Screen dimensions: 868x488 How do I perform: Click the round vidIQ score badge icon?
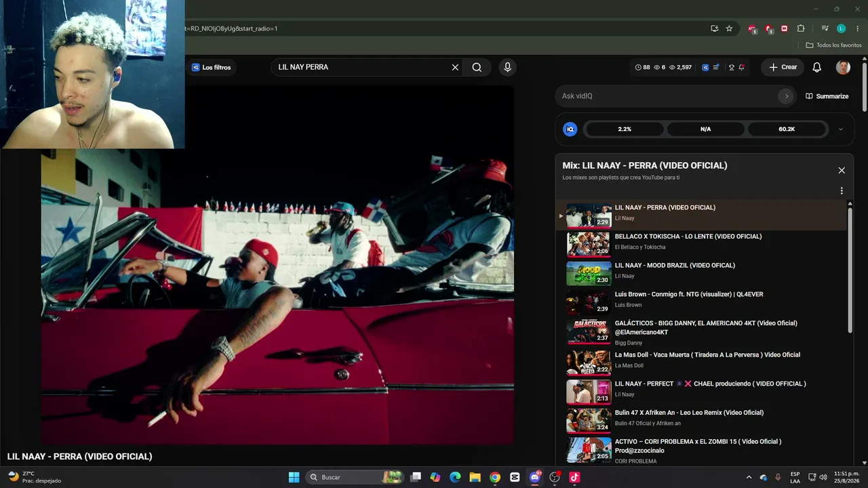[x=570, y=129]
